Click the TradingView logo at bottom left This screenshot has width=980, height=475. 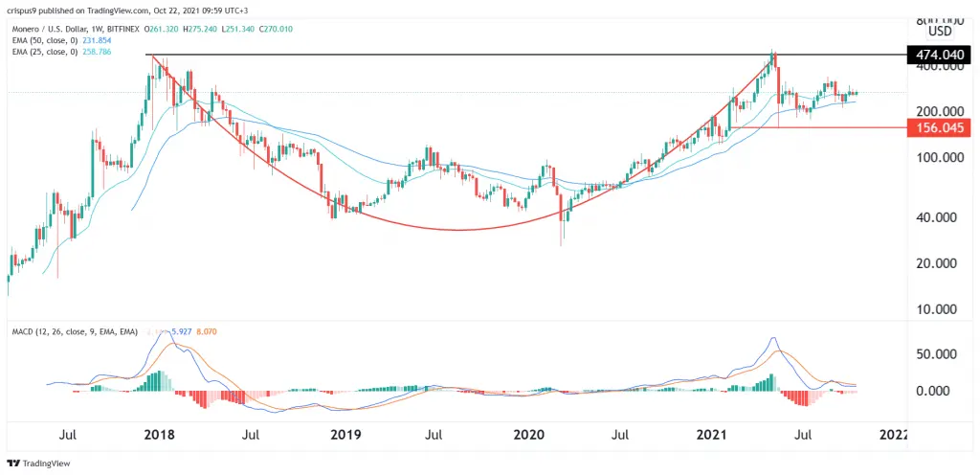tap(38, 464)
